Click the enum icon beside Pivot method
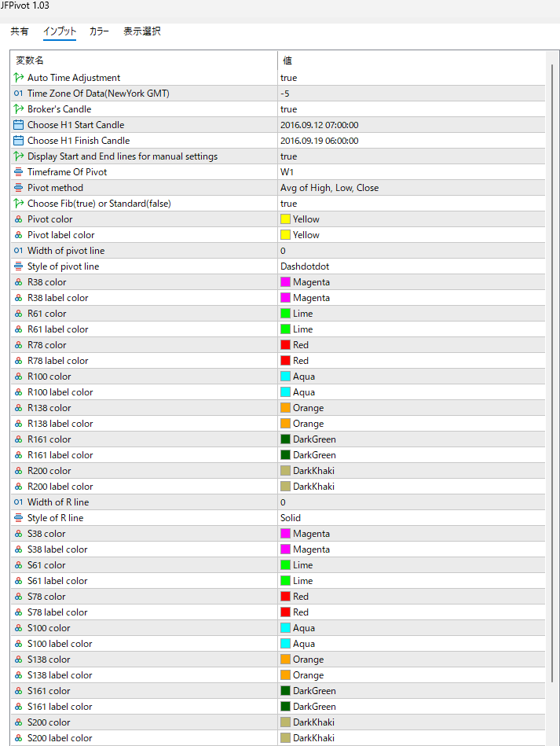Viewport: 560px width, 746px height. [19, 187]
